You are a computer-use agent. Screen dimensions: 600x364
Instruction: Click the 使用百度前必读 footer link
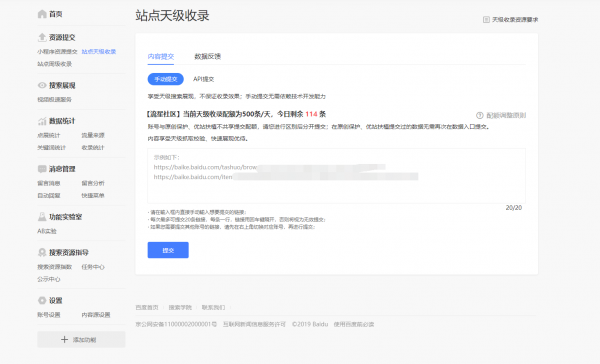pyautogui.click(x=354, y=324)
